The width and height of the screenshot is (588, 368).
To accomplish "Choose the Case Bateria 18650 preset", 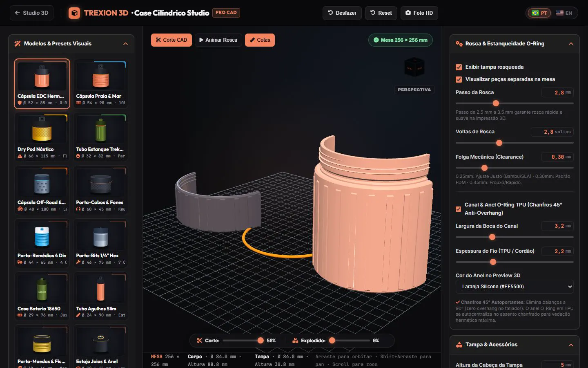I will [x=42, y=296].
